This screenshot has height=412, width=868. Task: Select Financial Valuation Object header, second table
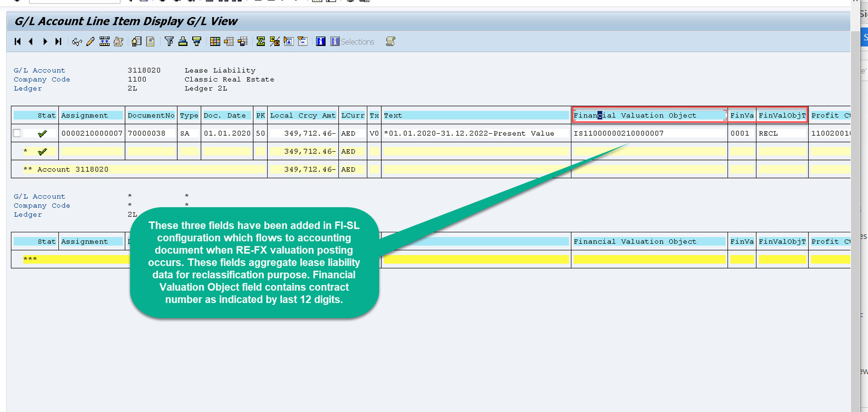(x=649, y=242)
